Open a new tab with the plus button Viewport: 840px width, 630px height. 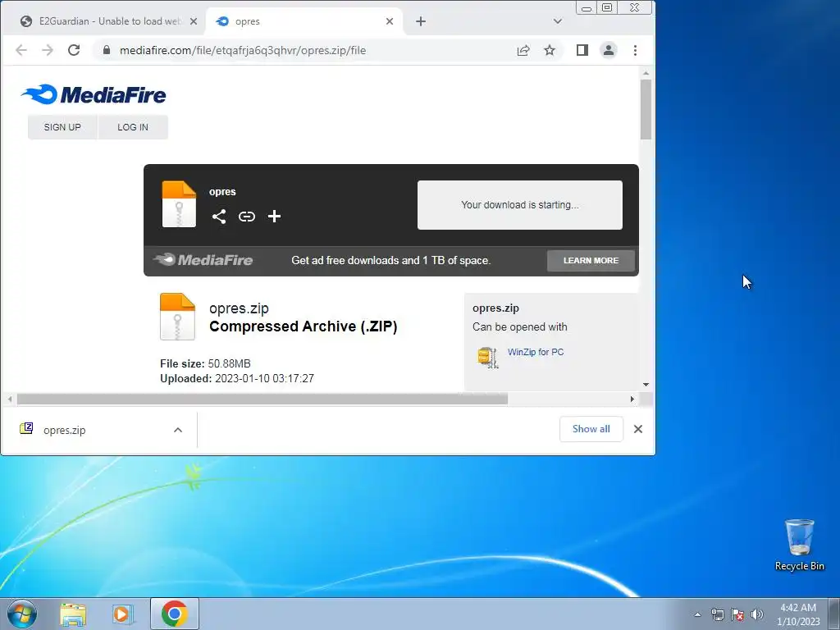coord(421,21)
